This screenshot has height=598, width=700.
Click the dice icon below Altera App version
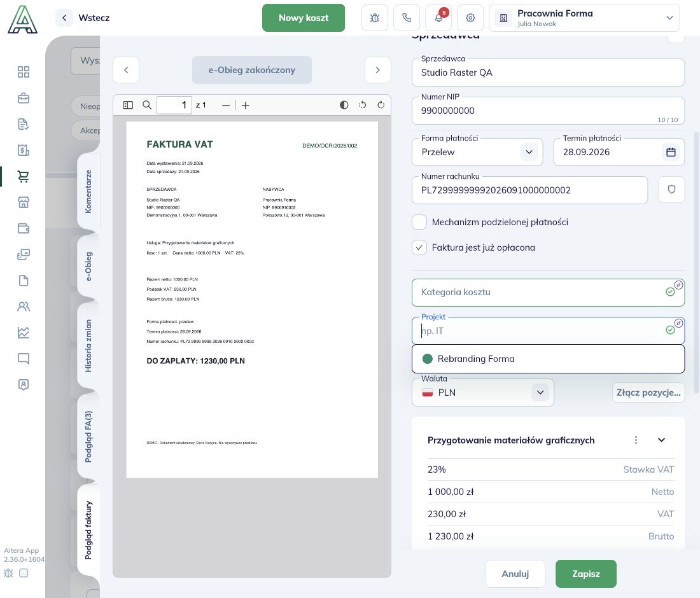coord(24,573)
